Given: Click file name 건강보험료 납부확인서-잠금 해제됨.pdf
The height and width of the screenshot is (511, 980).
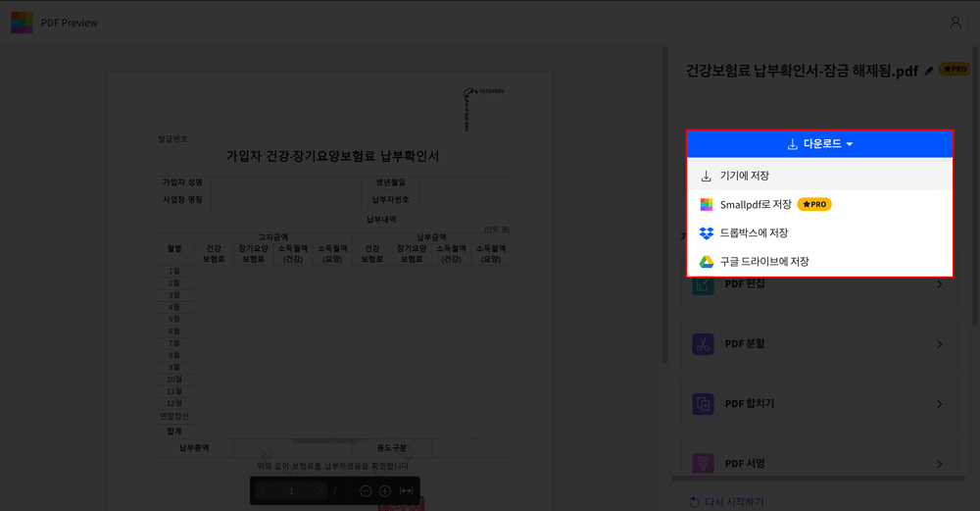Looking at the screenshot, I should tap(802, 71).
